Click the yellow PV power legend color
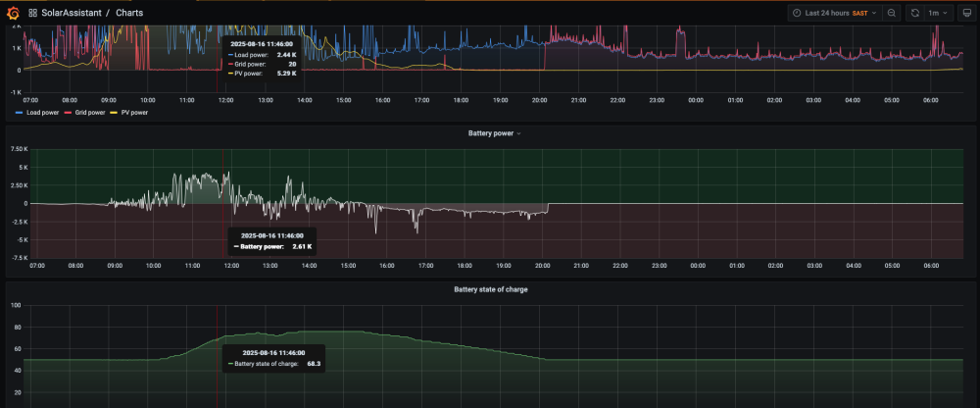Viewport: 980px width, 408px height. pos(113,113)
